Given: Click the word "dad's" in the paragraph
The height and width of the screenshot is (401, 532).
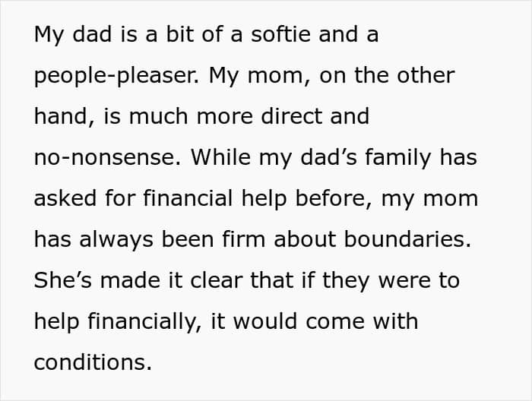Looking at the screenshot, I should [329, 157].
